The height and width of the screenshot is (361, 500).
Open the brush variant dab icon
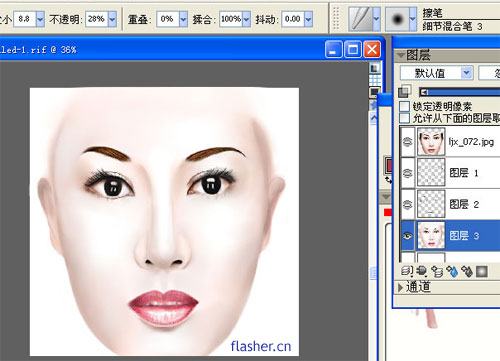point(397,19)
